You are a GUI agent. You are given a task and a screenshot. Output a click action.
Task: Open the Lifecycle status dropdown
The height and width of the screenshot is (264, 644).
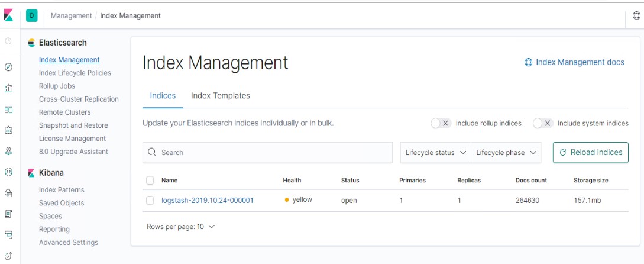click(x=436, y=153)
